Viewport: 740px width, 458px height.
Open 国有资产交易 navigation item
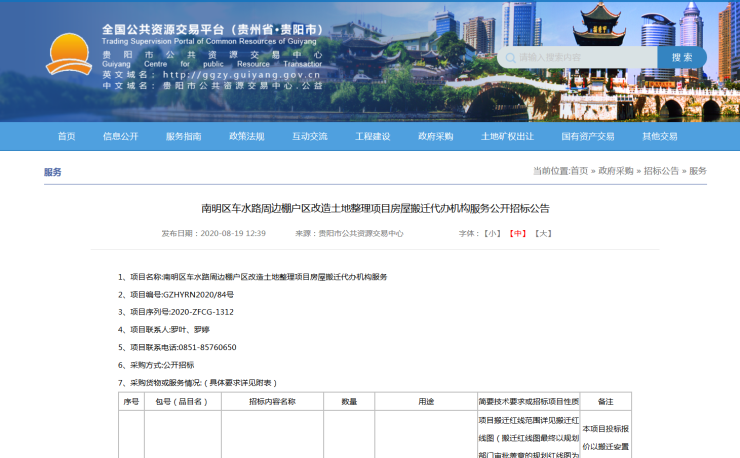click(587, 136)
